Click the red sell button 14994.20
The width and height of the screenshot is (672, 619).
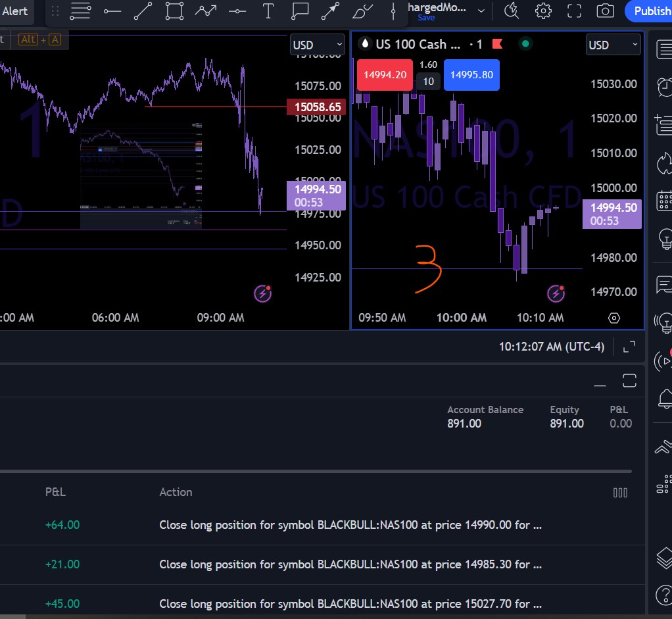pos(385,75)
